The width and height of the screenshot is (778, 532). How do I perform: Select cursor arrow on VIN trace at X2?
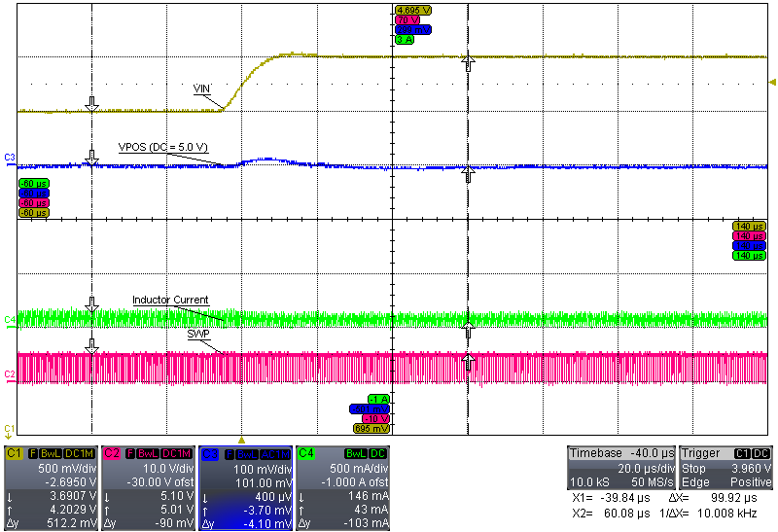click(469, 63)
